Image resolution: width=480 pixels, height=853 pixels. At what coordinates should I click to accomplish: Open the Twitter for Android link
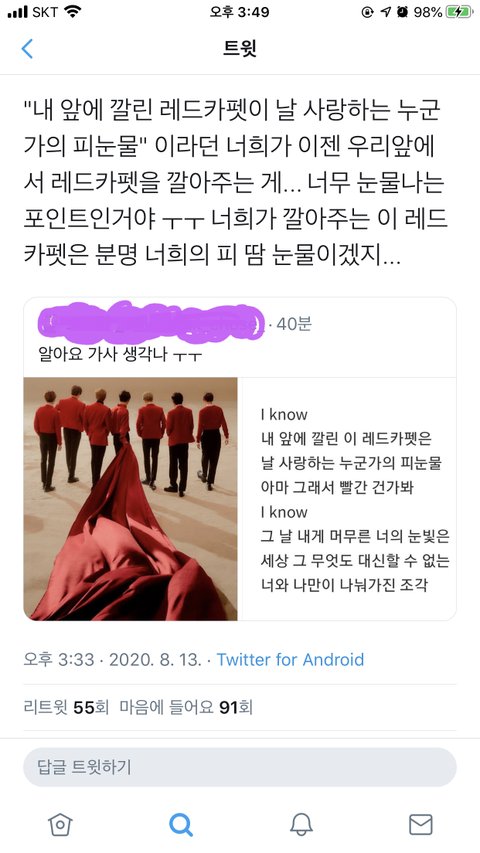[290, 659]
